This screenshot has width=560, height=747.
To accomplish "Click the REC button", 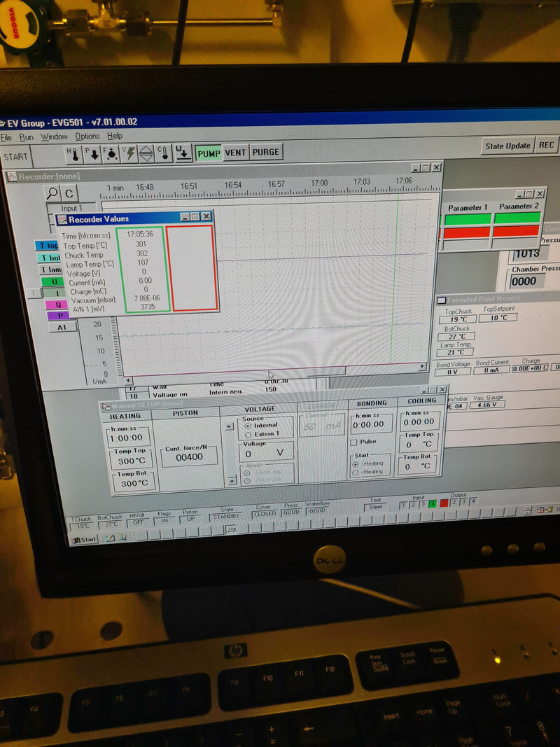I will [546, 146].
